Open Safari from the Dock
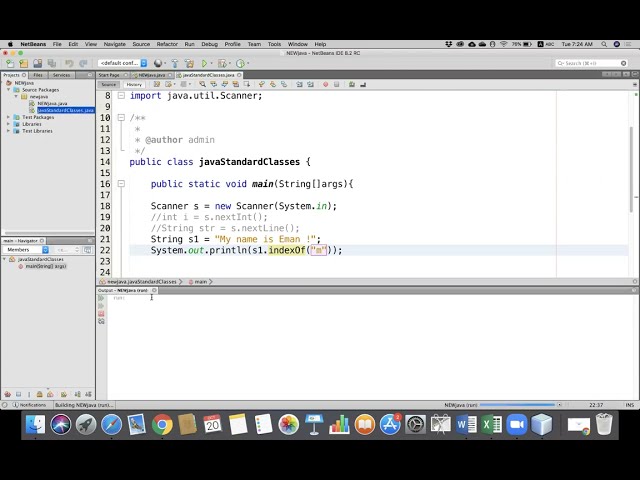The width and height of the screenshot is (640, 480). tap(111, 424)
